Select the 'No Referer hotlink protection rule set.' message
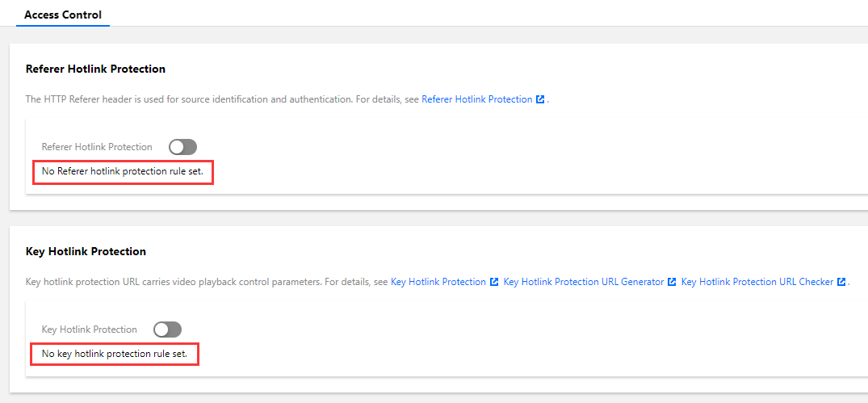Image resolution: width=868 pixels, height=403 pixels. 123,171
